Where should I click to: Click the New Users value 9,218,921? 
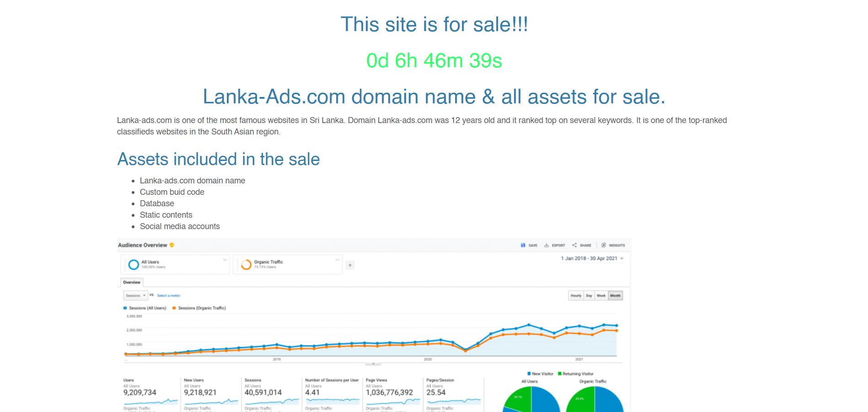[x=200, y=392]
